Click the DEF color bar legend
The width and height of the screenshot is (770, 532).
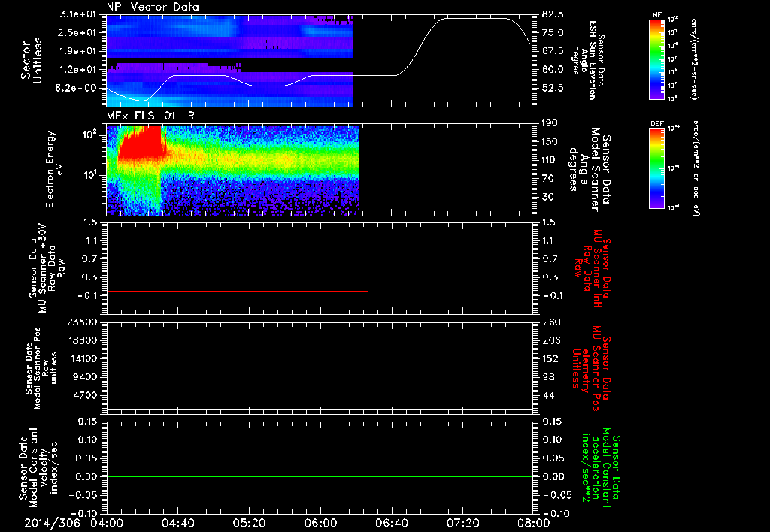click(657, 168)
